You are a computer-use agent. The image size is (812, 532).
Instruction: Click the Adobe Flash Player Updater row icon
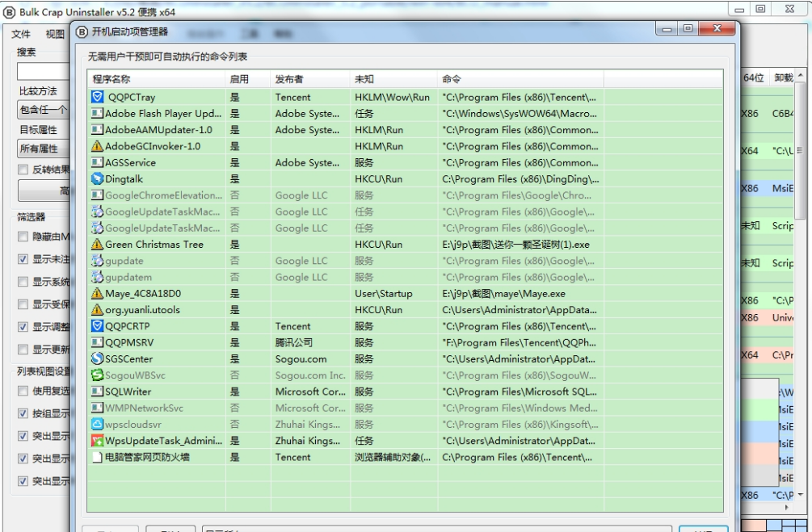pyautogui.click(x=97, y=113)
